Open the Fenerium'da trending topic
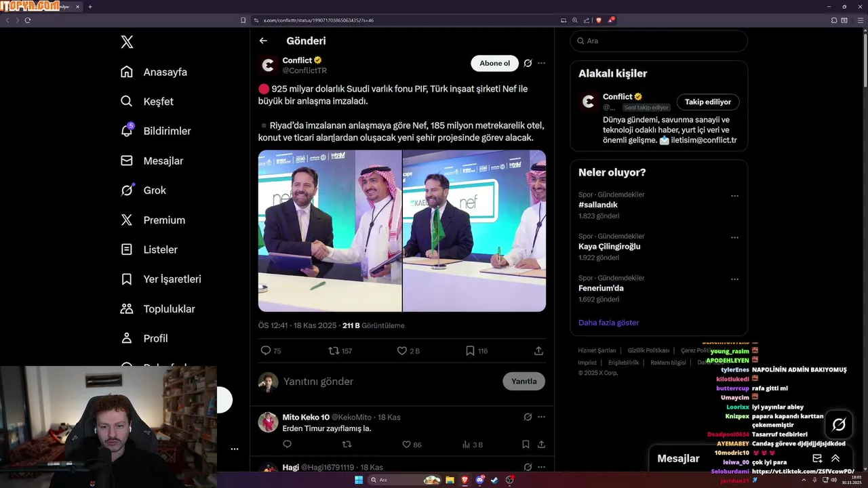 click(x=601, y=288)
